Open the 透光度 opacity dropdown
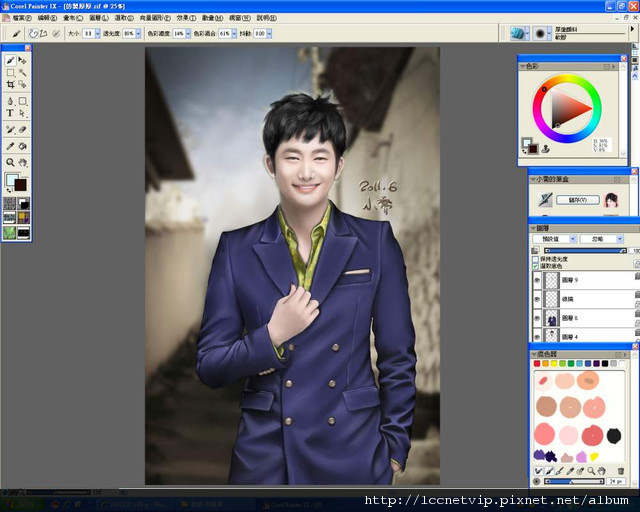 pos(138,33)
